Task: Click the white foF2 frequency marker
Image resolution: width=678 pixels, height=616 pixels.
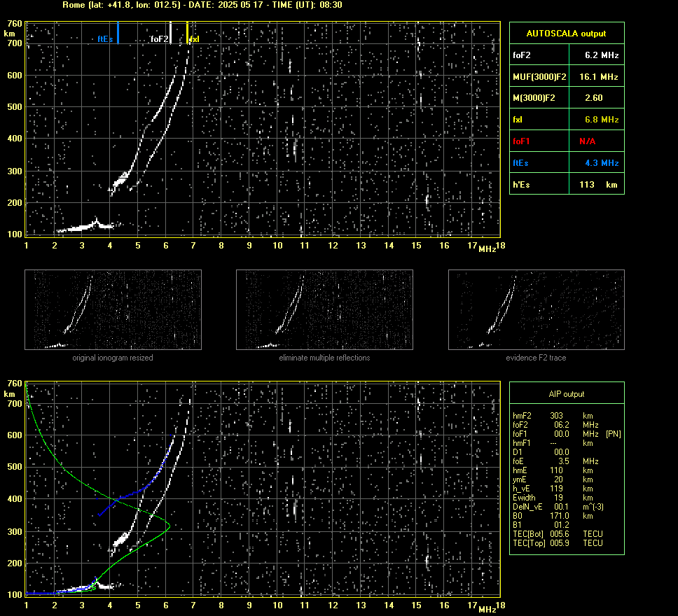Action: pyautogui.click(x=170, y=33)
